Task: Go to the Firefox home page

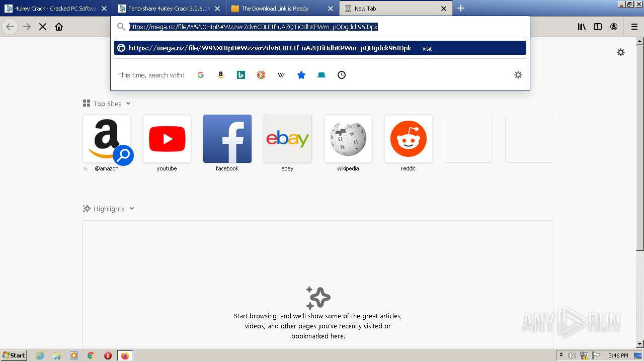Action: click(x=59, y=27)
